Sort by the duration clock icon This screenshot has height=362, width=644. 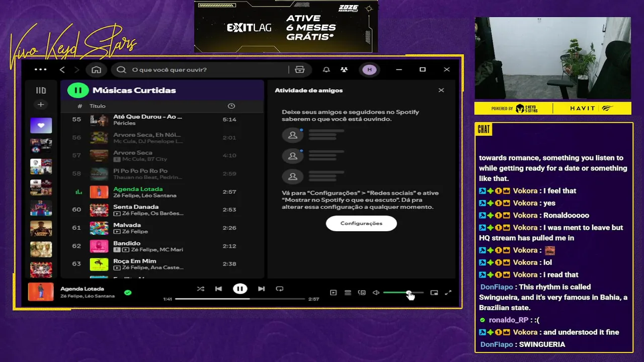[231, 106]
